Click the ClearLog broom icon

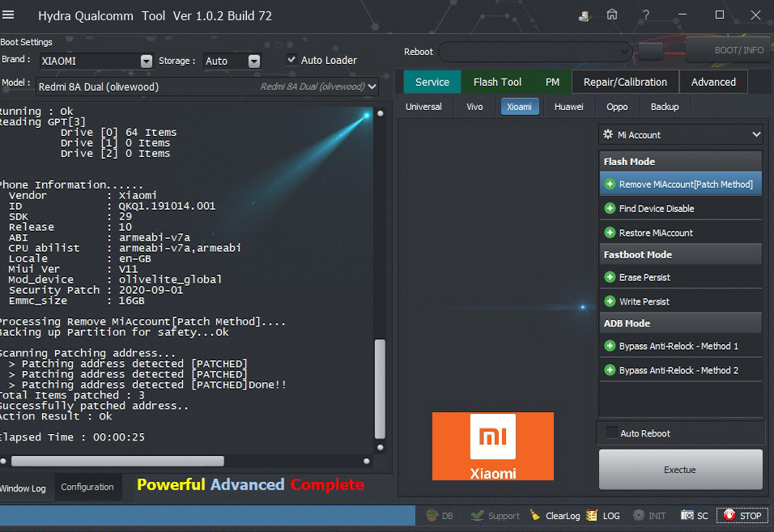pos(535,515)
